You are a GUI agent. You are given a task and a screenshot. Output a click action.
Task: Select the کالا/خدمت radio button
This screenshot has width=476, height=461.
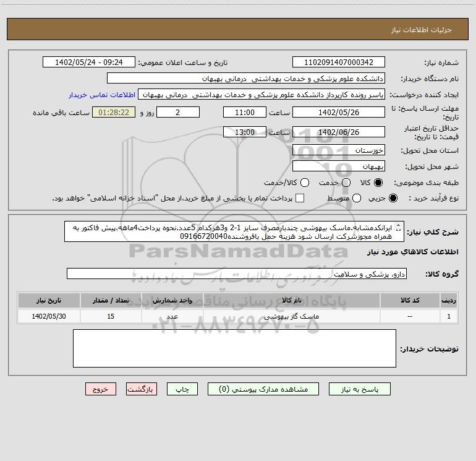305,183
